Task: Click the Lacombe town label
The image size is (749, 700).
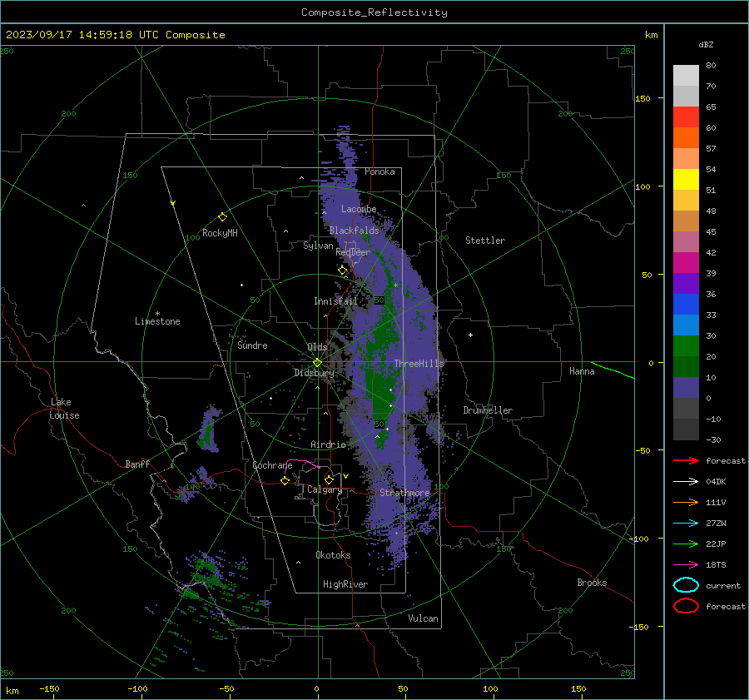Action: point(359,209)
